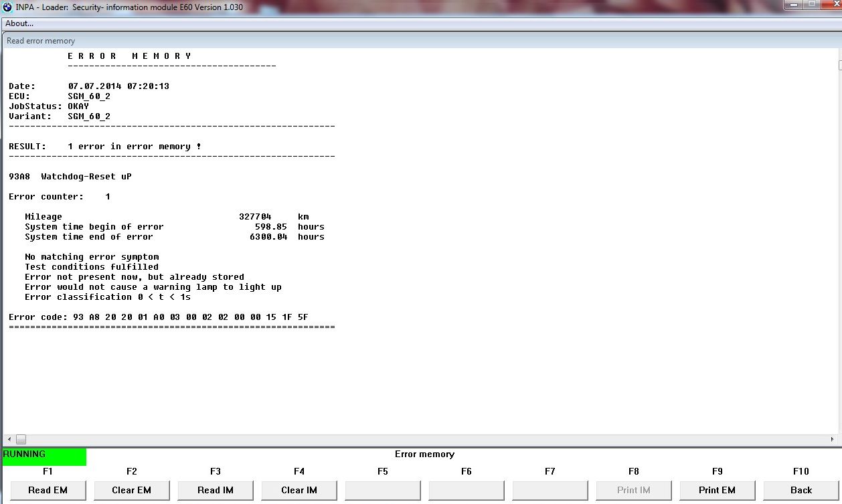Click the F9 key label
Image resolution: width=842 pixels, height=504 pixels.
click(717, 471)
